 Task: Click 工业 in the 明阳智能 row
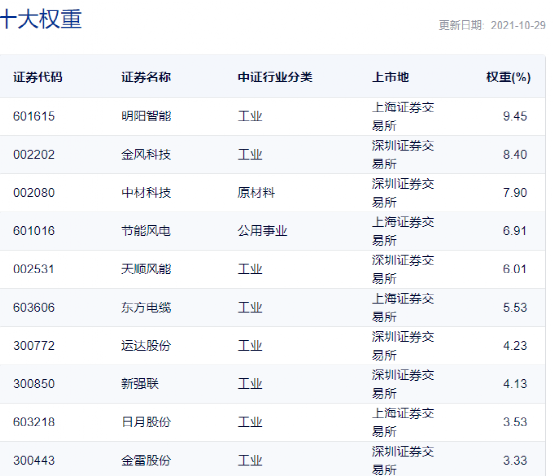pos(250,116)
